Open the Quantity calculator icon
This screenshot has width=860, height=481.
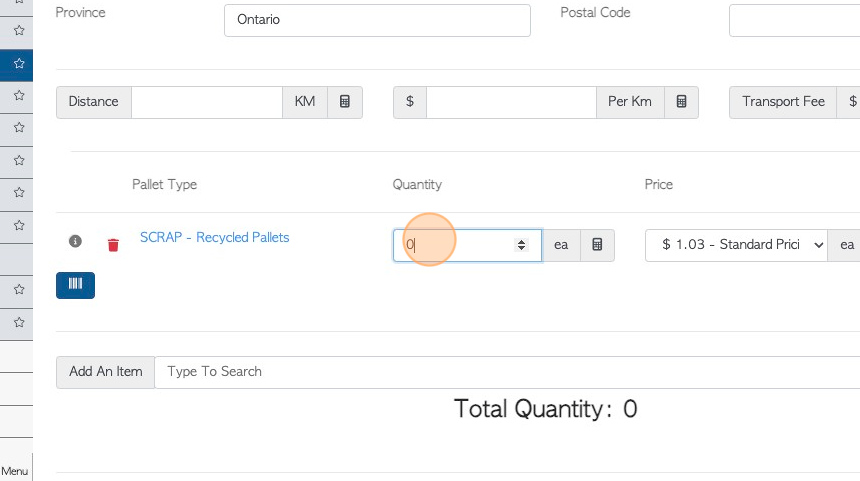(x=597, y=245)
